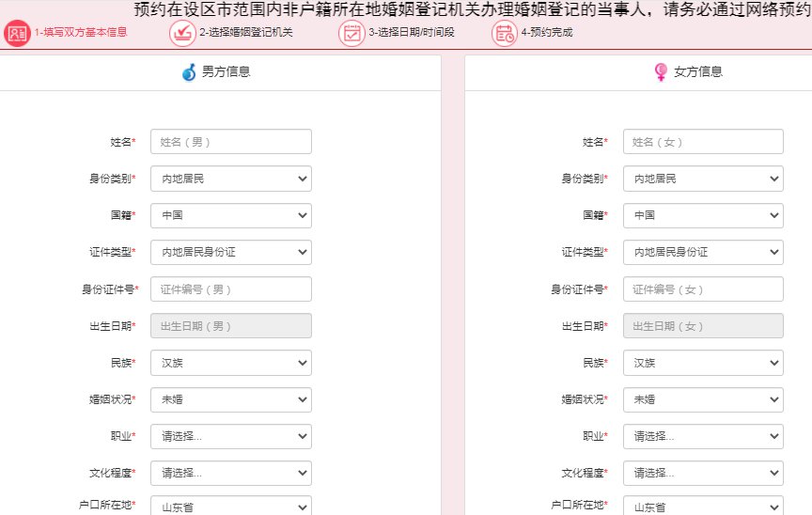Viewport: 812px width, 515px height.
Task: Expand male 身份类别 dropdown showing 内地居民
Action: 230,179
